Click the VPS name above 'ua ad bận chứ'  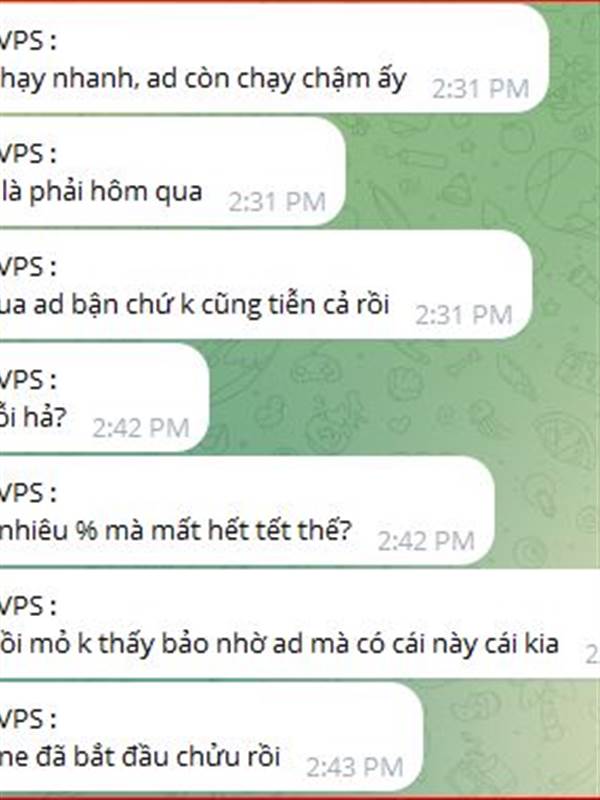tap(28, 267)
